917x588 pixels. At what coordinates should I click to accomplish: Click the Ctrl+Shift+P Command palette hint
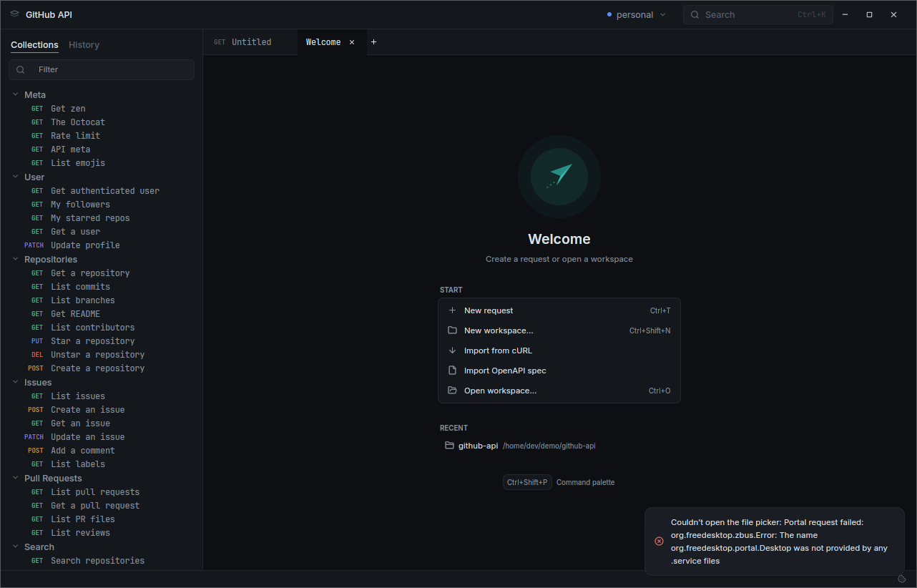(x=559, y=482)
